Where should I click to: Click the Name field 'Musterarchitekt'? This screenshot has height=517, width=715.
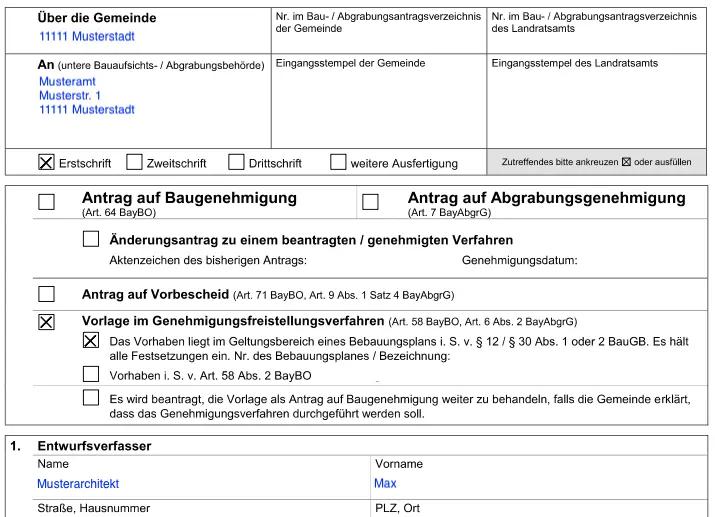[x=78, y=484]
